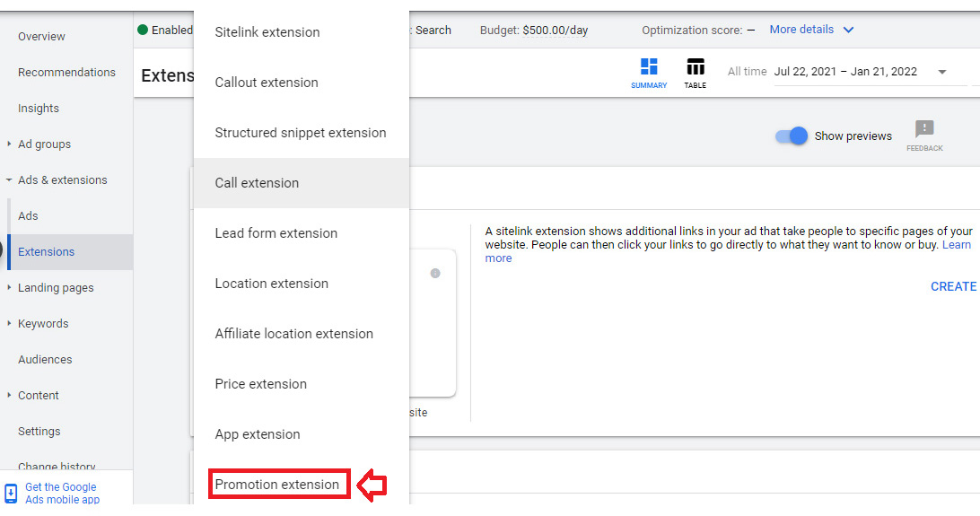This screenshot has width=980, height=516.
Task: Expand the Ad groups tree arrow
Action: pyautogui.click(x=9, y=144)
